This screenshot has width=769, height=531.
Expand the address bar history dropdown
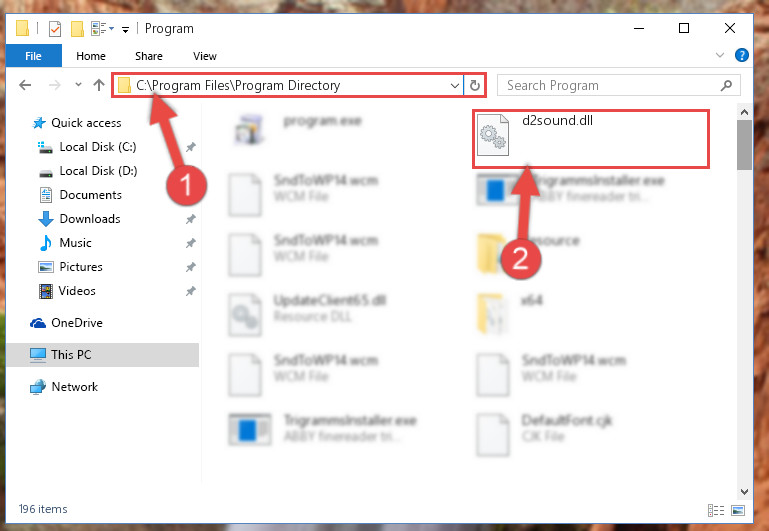pyautogui.click(x=455, y=85)
